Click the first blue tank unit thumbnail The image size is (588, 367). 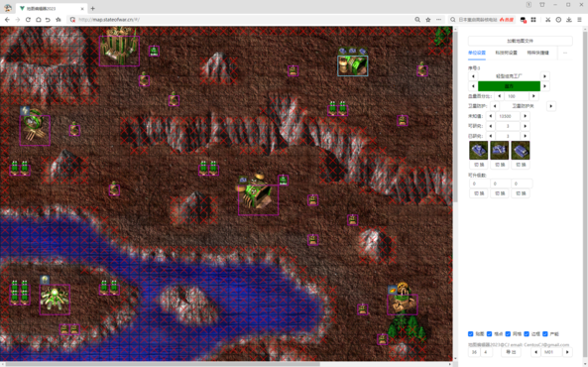479,151
